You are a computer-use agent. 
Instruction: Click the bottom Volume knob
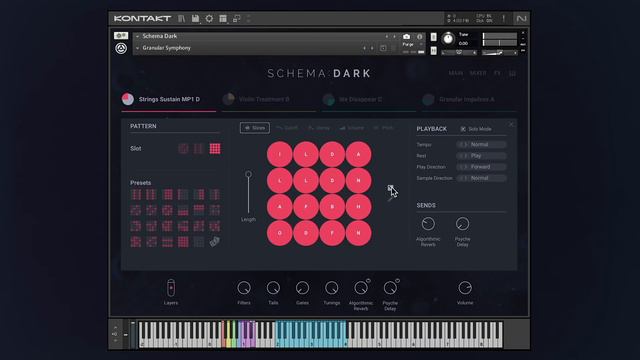[465, 288]
